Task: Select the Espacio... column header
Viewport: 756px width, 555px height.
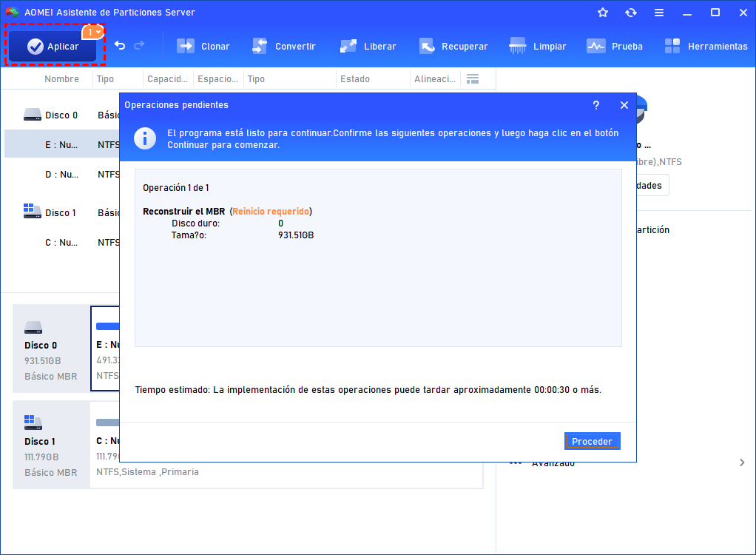Action: point(218,79)
